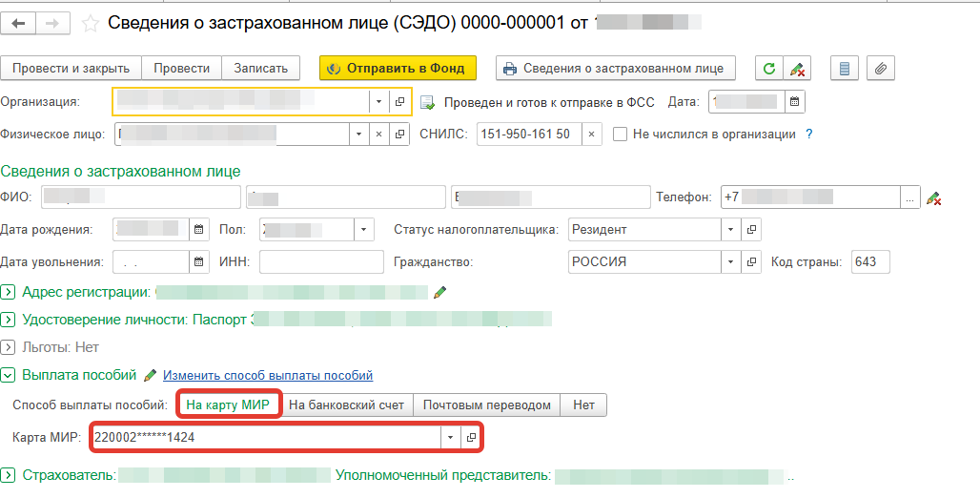
Task: Click the Записать button
Action: [x=260, y=68]
